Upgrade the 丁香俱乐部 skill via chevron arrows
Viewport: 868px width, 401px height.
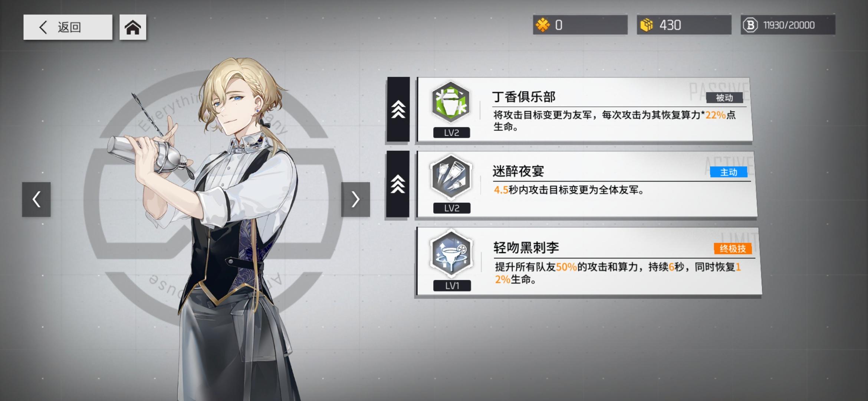pyautogui.click(x=398, y=109)
